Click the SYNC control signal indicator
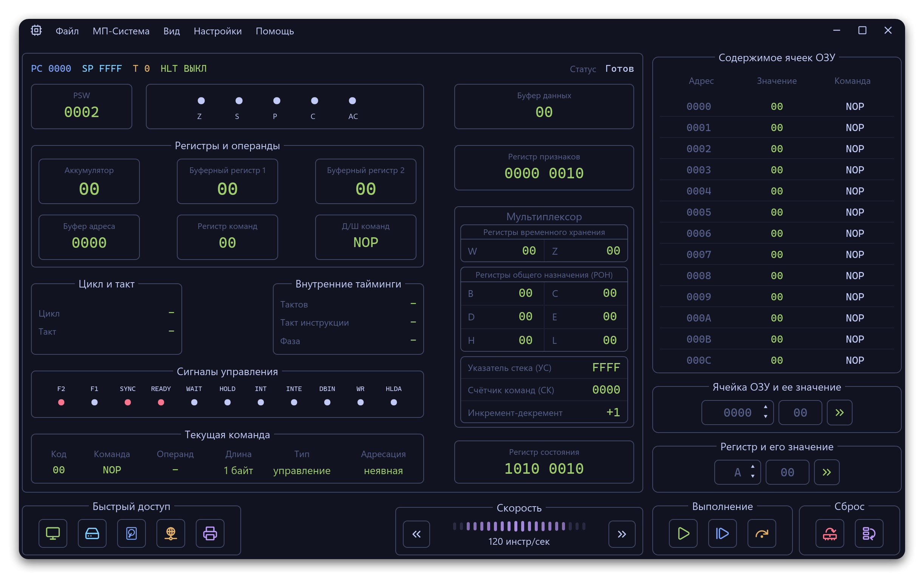This screenshot has width=924, height=578. pyautogui.click(x=128, y=402)
